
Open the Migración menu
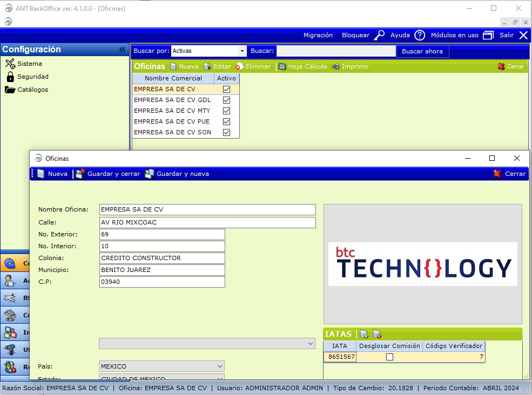click(x=318, y=35)
